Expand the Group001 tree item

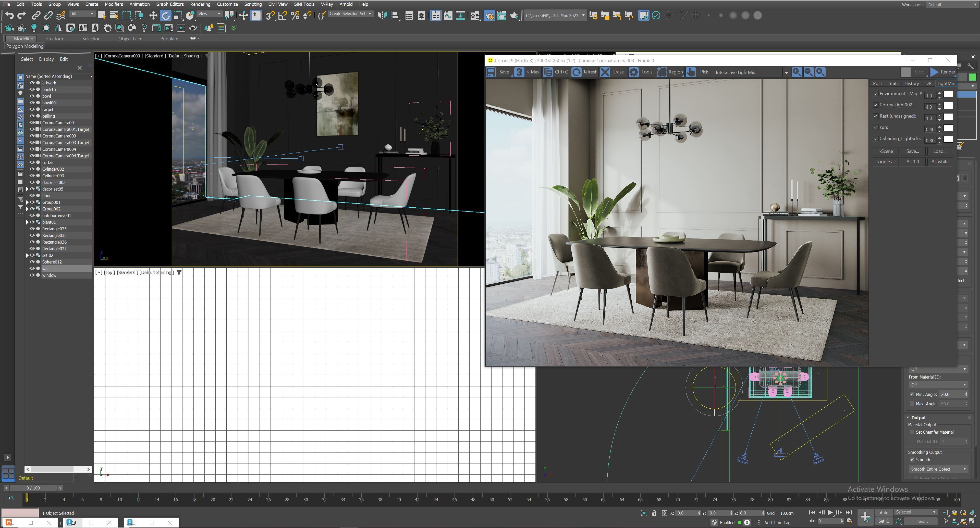[x=27, y=202]
